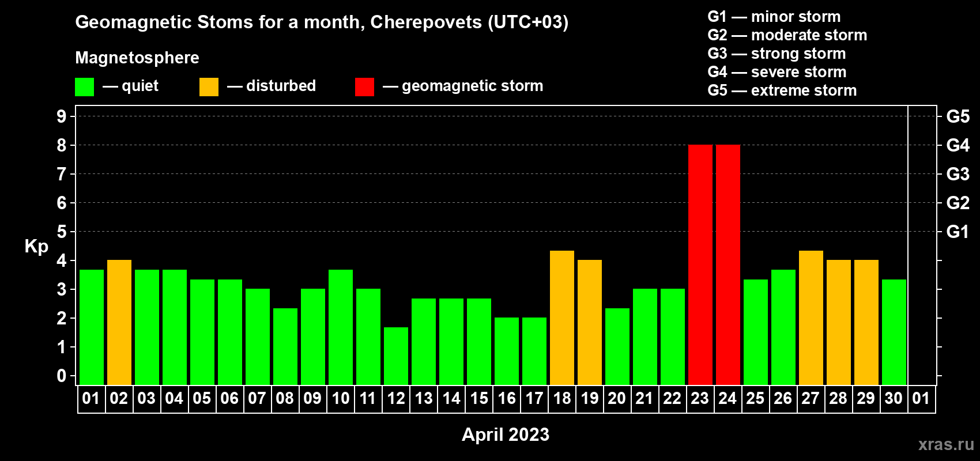Click the Kp value 9 on left axis

click(x=62, y=116)
